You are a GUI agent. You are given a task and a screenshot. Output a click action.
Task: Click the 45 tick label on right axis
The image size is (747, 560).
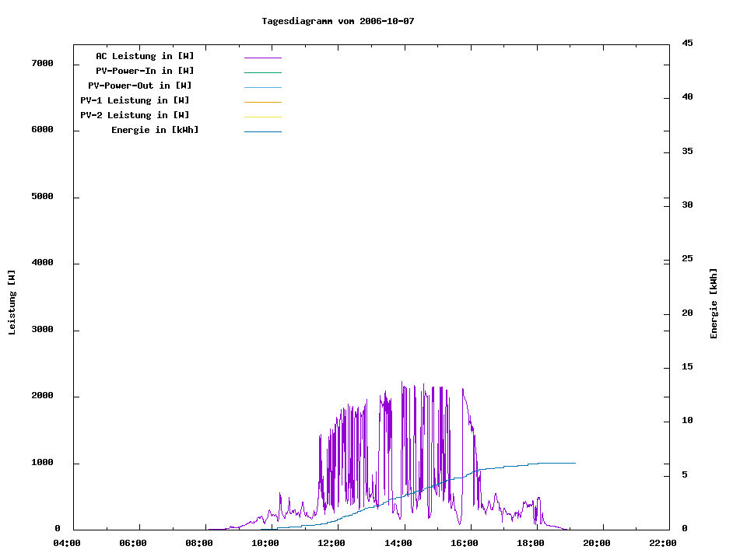687,43
